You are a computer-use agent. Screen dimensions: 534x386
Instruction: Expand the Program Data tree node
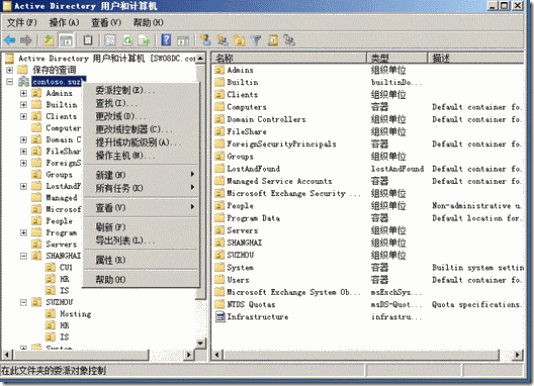pos(23,233)
